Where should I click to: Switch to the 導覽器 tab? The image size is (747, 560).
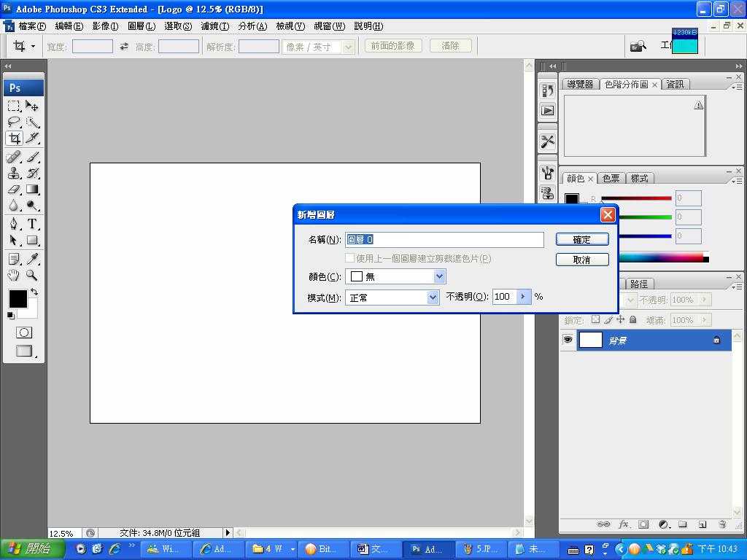pyautogui.click(x=580, y=85)
